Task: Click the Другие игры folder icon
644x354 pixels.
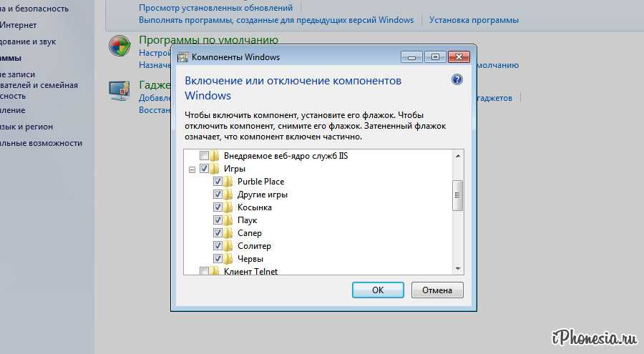Action: (228, 195)
